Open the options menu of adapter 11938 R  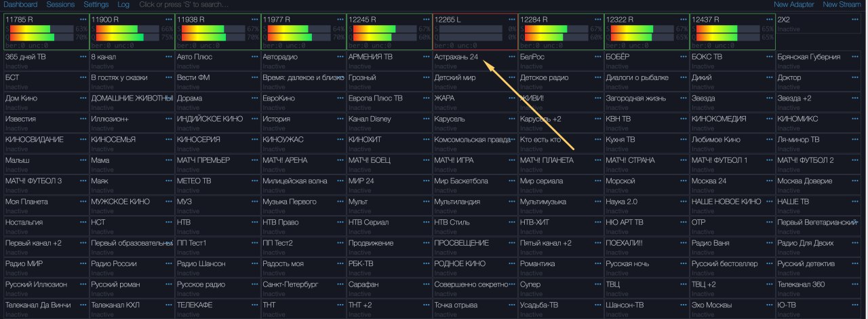coord(254,20)
